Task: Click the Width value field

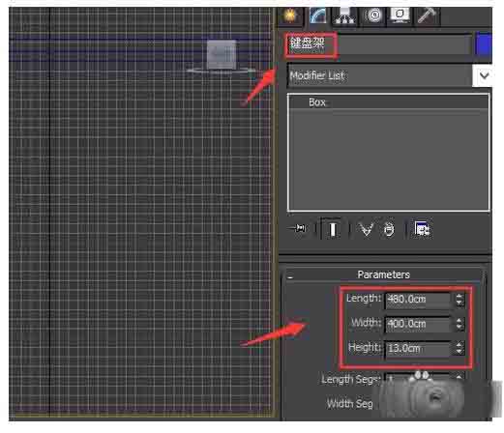Action: [419, 324]
